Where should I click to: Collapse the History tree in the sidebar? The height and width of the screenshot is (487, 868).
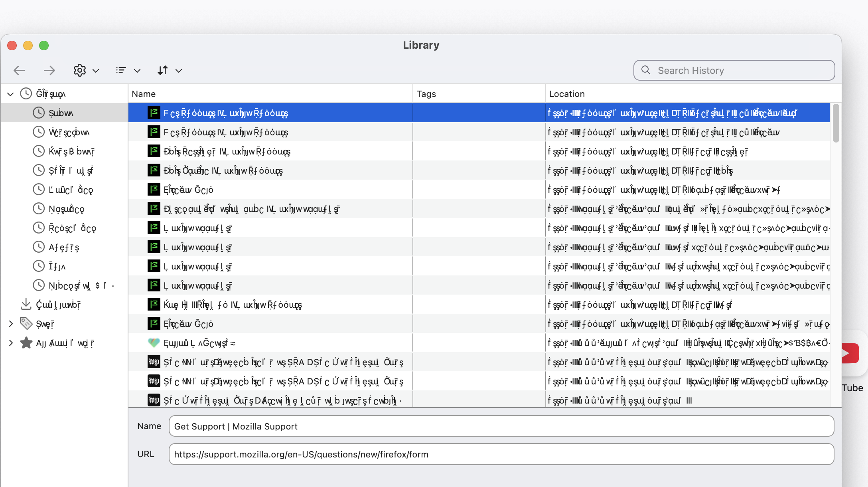pos(11,94)
